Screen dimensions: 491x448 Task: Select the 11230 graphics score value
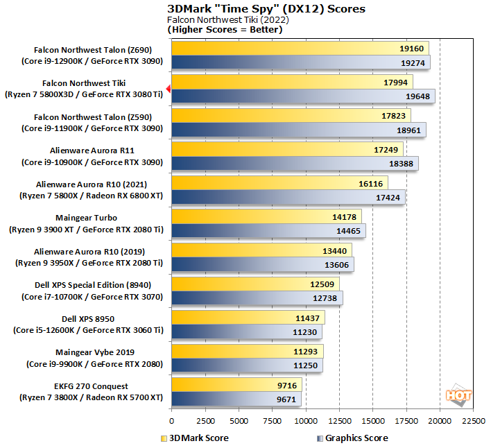pyautogui.click(x=304, y=332)
